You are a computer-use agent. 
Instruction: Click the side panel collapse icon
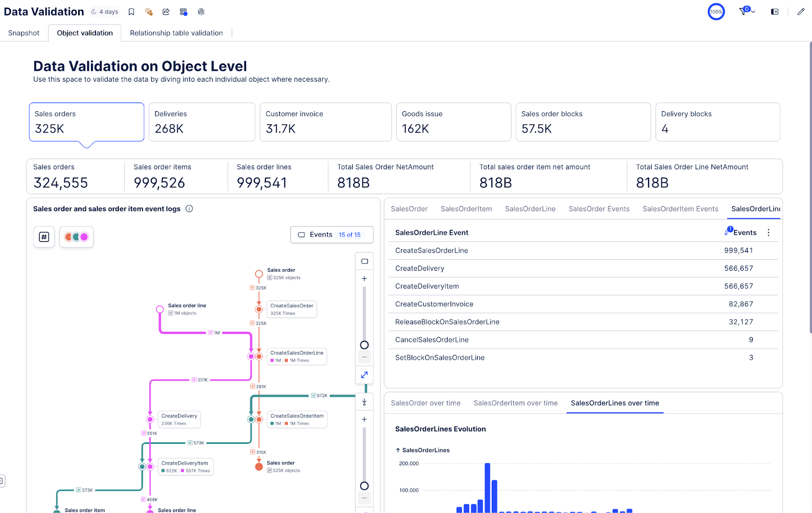pyautogui.click(x=774, y=12)
